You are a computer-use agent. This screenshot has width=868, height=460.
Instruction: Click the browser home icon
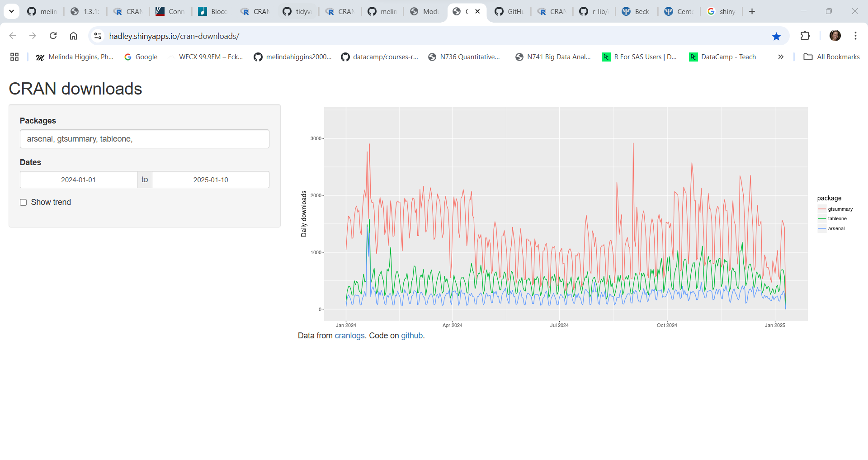(x=73, y=36)
